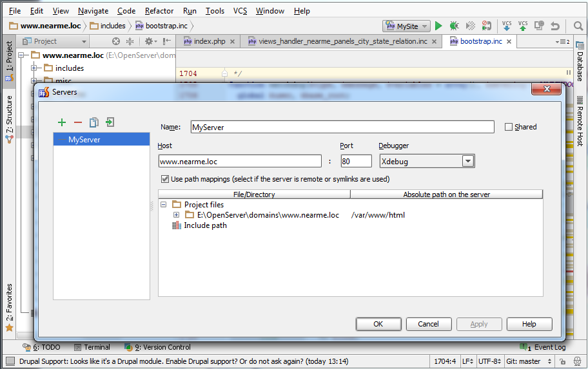Open the 2: Favorites side tab
588x369 pixels.
coord(9,307)
